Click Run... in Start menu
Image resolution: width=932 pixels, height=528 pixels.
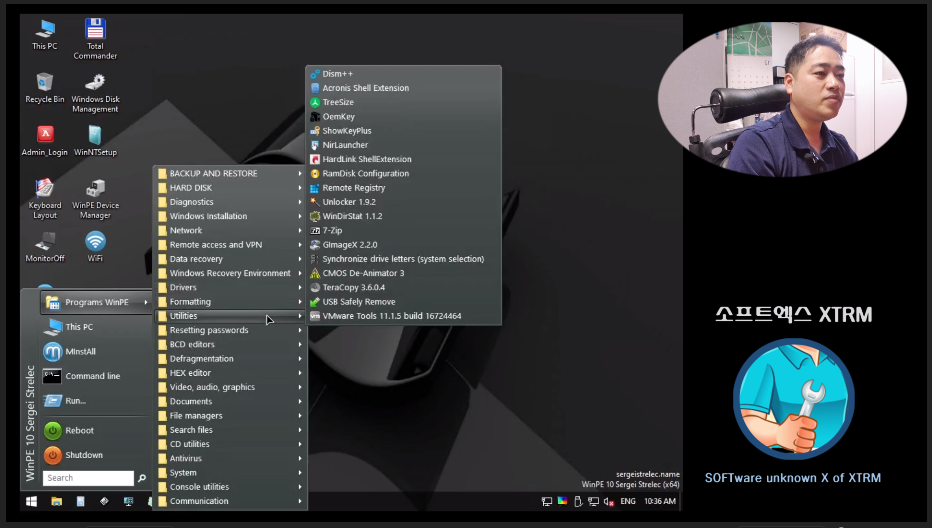point(96,401)
